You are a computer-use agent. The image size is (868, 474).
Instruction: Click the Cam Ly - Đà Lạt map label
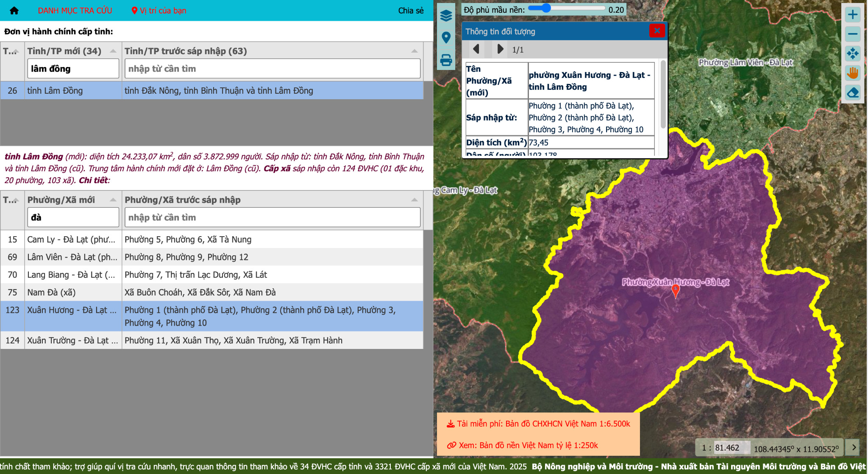(x=466, y=190)
